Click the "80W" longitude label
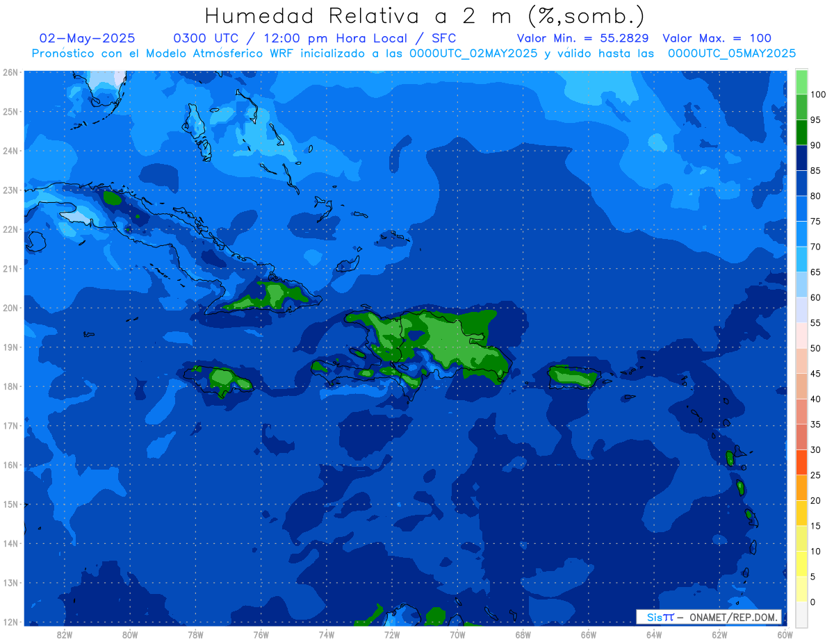Viewport: 834px width, 644px height. (x=130, y=635)
